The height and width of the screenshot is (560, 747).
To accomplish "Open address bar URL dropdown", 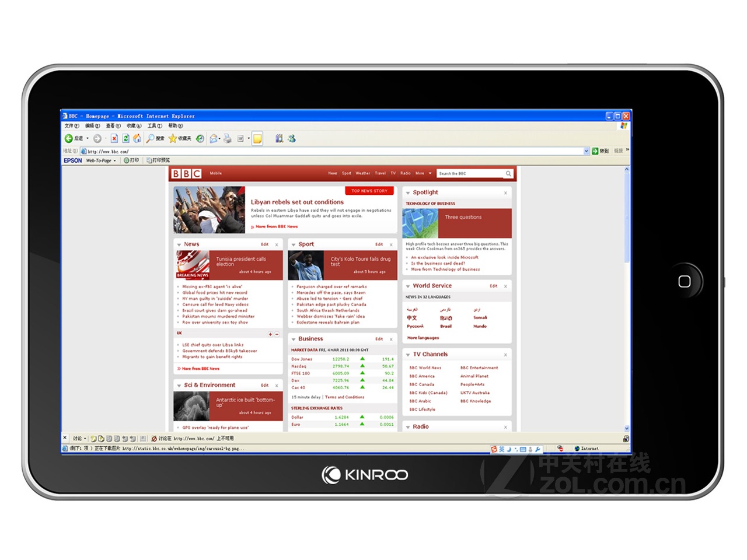I will (x=587, y=151).
